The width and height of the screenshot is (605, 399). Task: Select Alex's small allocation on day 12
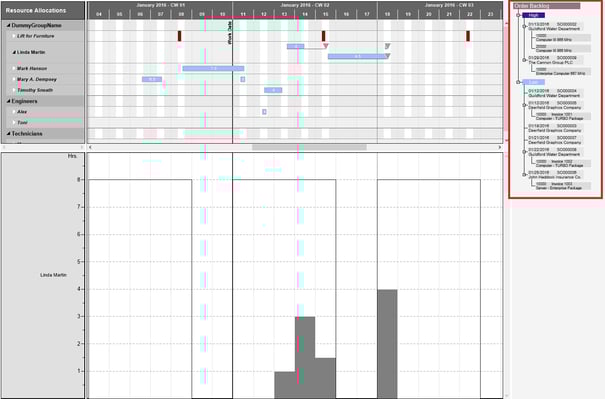click(x=264, y=112)
